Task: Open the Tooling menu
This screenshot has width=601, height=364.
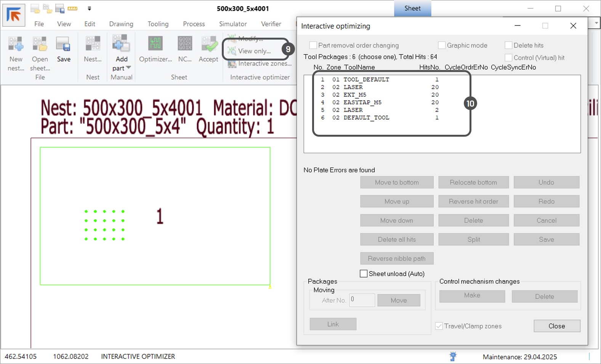Action: tap(158, 24)
